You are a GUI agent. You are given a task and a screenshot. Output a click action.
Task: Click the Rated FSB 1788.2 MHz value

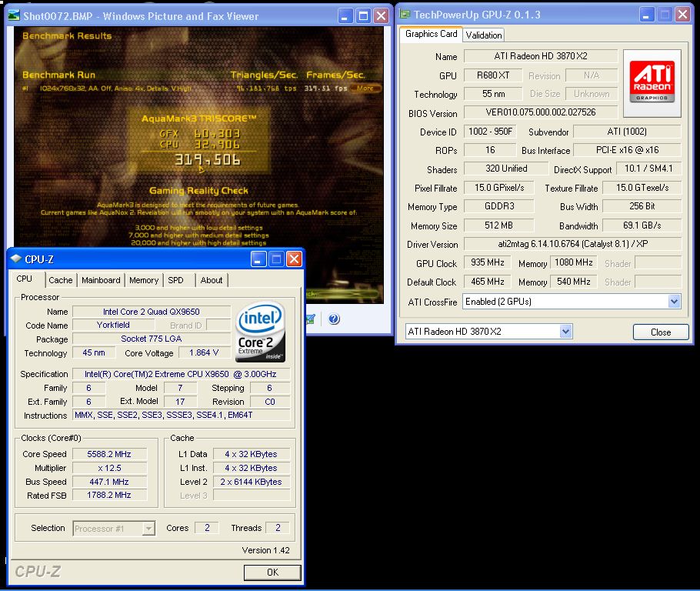109,496
